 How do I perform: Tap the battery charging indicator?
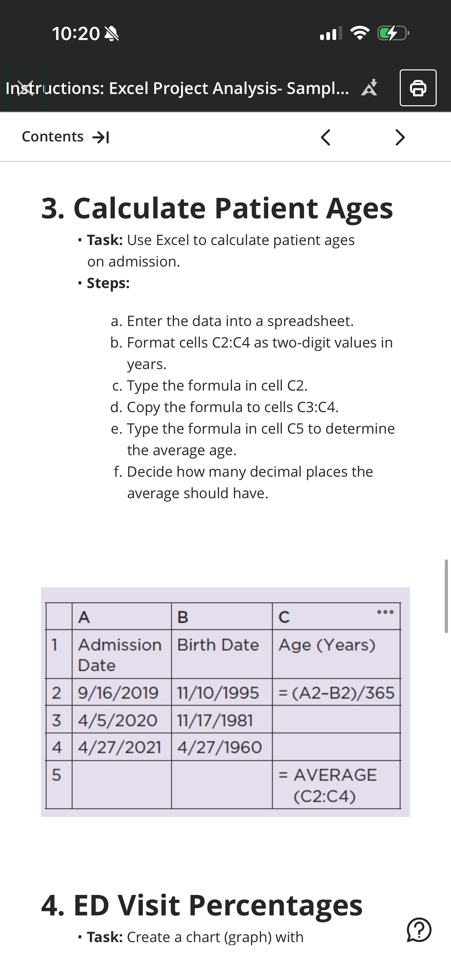coord(393,33)
